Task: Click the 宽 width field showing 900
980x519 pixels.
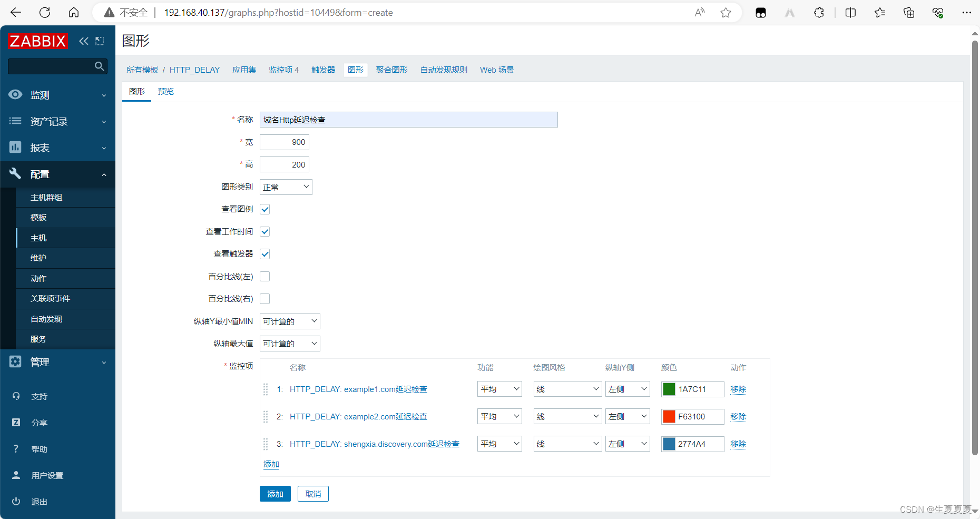Action: (285, 142)
